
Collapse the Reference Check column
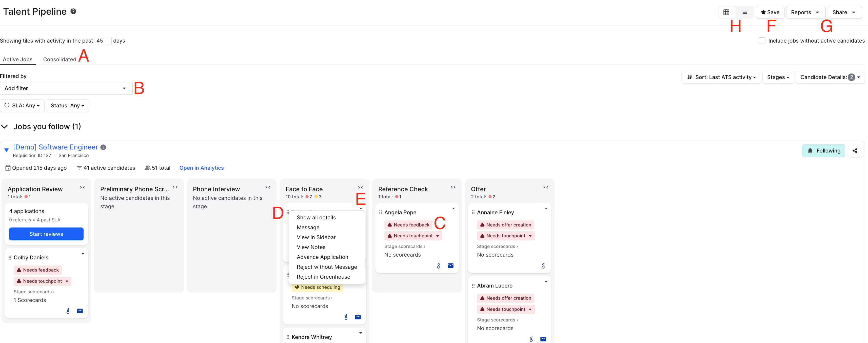click(x=453, y=187)
